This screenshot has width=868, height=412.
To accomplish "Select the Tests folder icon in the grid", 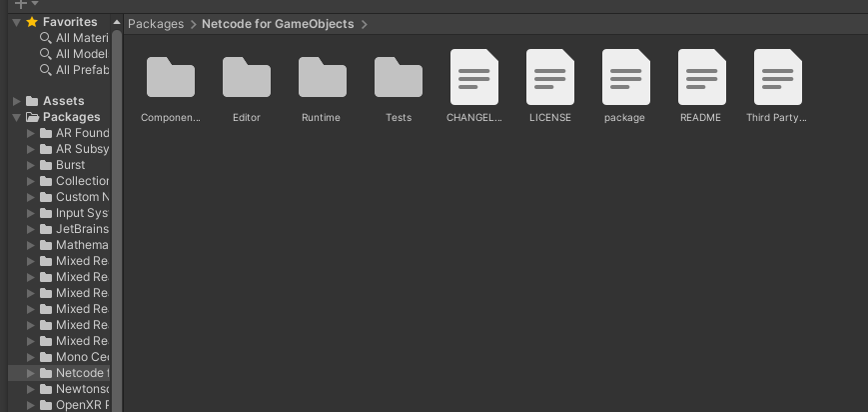I will (x=398, y=77).
